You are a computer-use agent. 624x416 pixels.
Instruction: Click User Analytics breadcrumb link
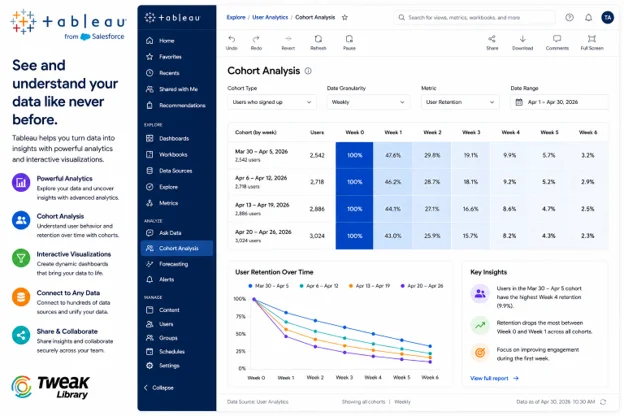click(x=270, y=18)
